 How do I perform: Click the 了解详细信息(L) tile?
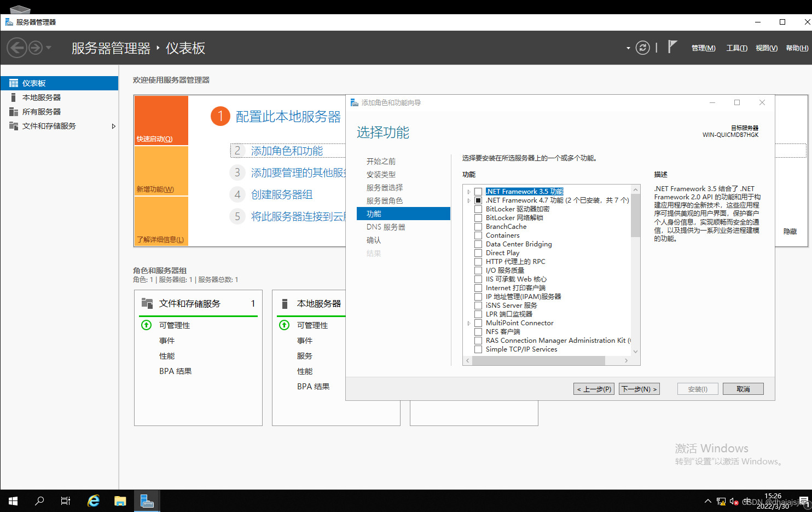[161, 221]
